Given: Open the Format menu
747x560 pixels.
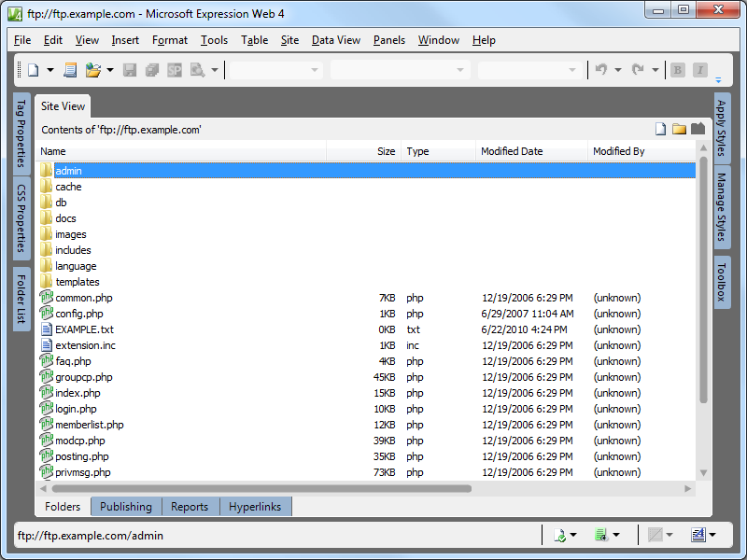Looking at the screenshot, I should [170, 40].
